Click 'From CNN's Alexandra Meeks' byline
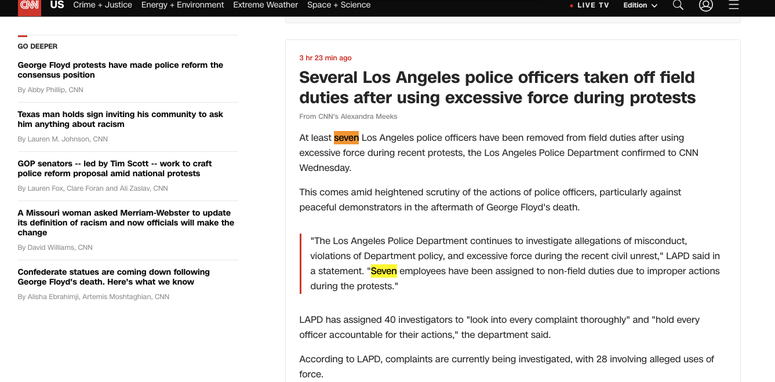775x382 pixels. [x=348, y=117]
